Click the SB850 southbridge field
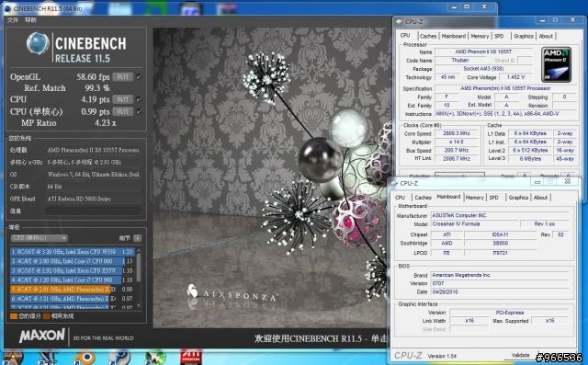Image resolution: width=588 pixels, height=365 pixels. click(x=500, y=243)
